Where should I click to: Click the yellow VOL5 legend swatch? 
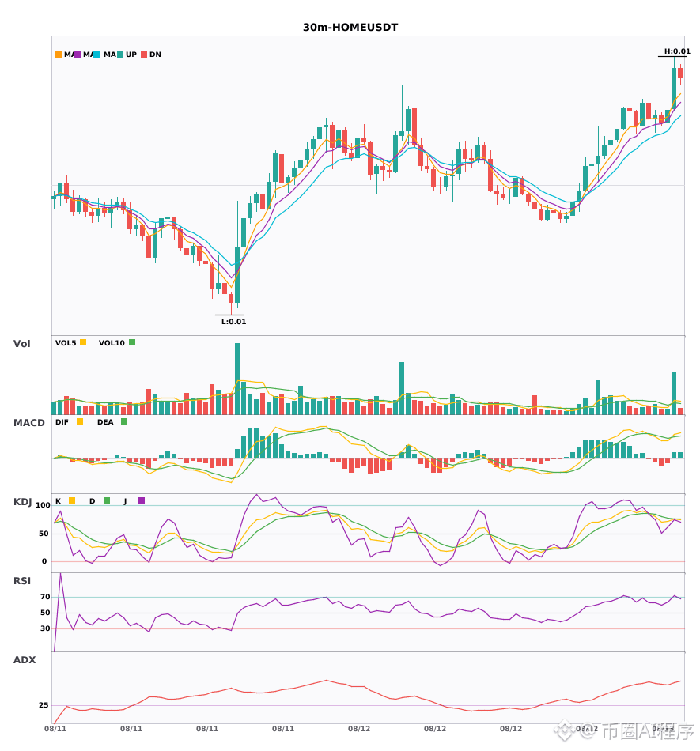coord(83,342)
